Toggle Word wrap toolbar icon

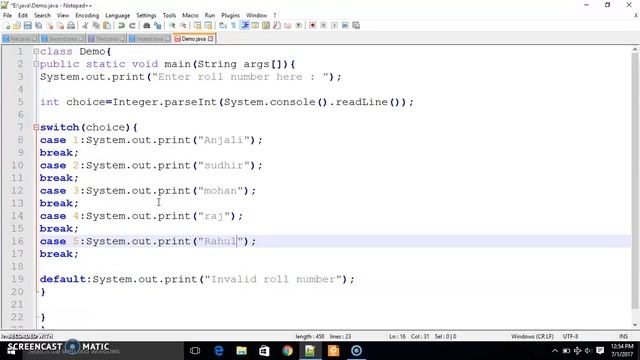click(222, 25)
